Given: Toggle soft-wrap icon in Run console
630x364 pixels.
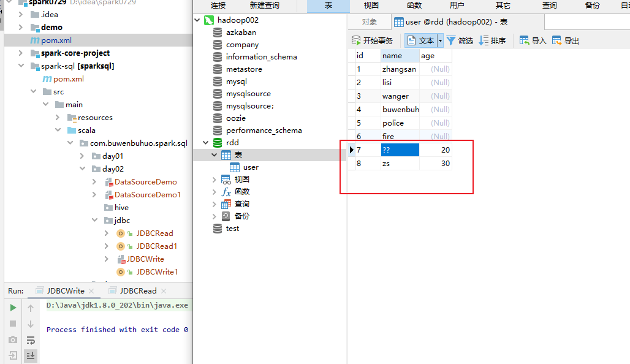Looking at the screenshot, I should 31,340.
